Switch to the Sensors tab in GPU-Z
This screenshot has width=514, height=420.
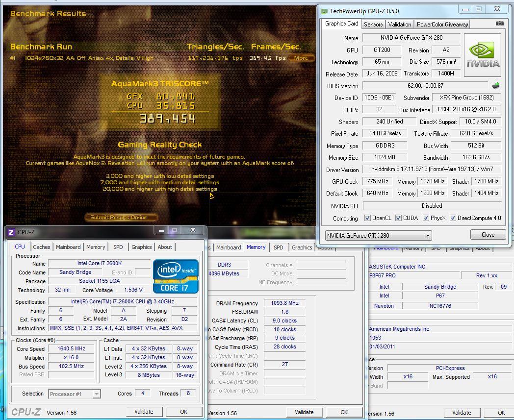tap(373, 24)
